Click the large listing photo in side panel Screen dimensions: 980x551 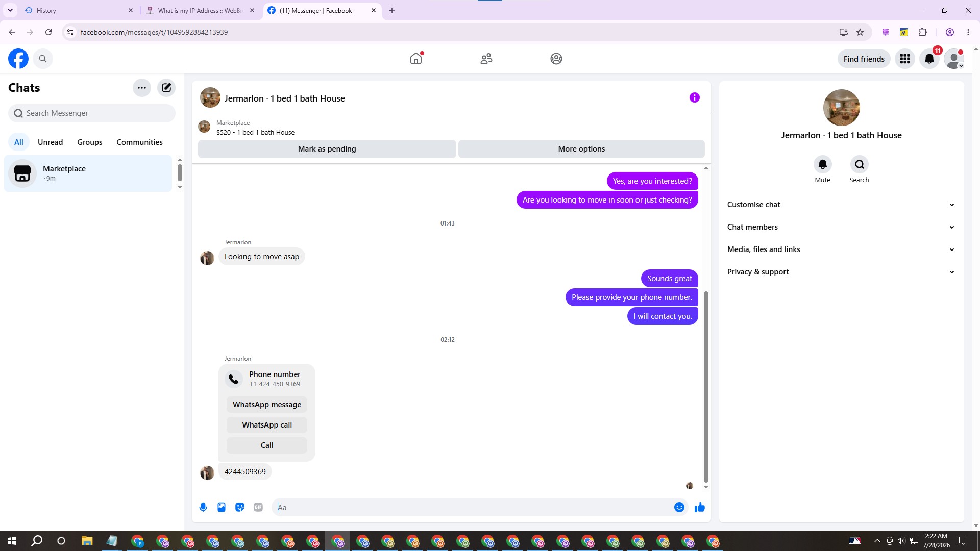click(842, 108)
